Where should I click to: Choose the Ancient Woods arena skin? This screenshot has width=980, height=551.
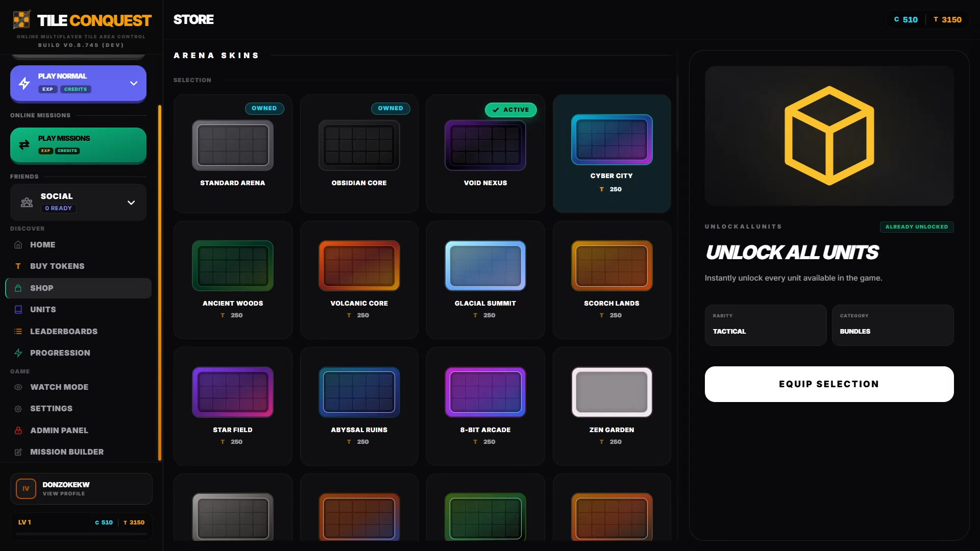[x=233, y=280]
